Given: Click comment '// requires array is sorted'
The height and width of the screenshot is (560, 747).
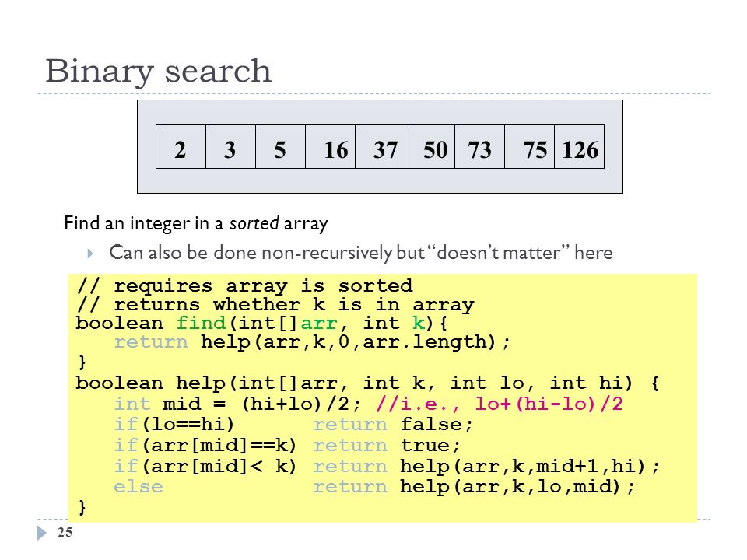Looking at the screenshot, I should coord(244,286).
